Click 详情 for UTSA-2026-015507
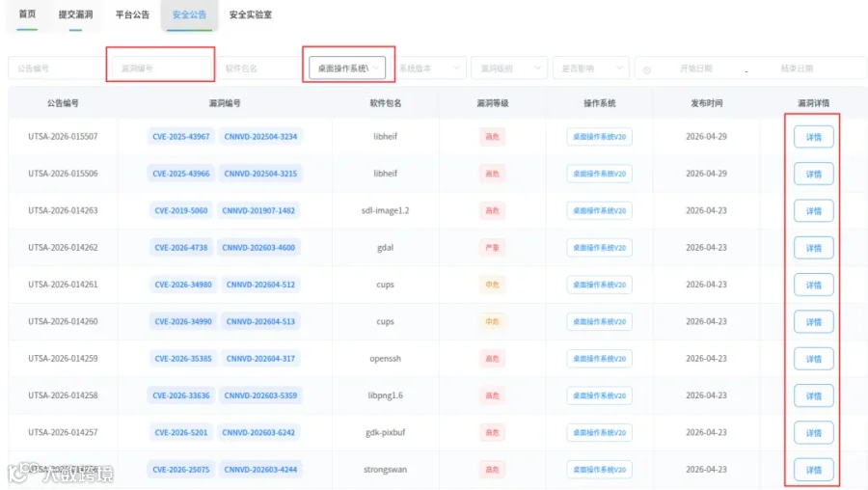This screenshot has height=490, width=868. (x=813, y=137)
